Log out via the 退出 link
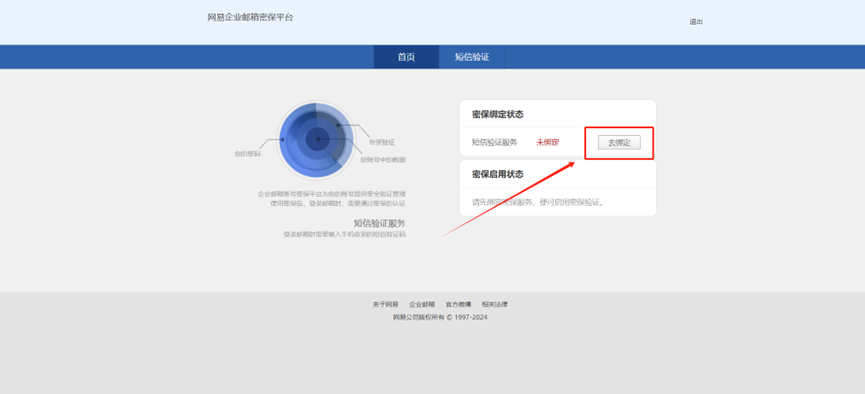The height and width of the screenshot is (394, 865). point(696,22)
